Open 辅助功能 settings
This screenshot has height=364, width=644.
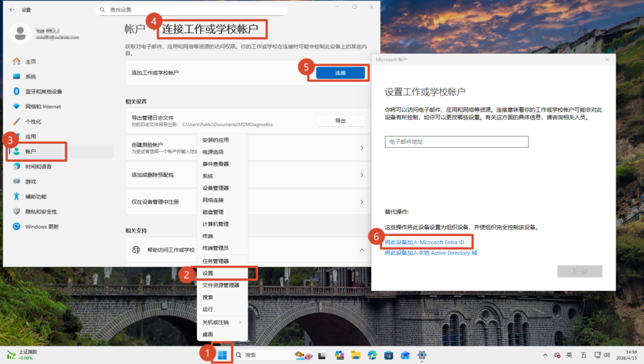pos(35,196)
